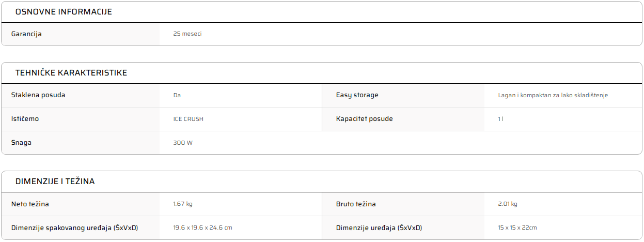Click the OSNOVNE INFORMACIJE section header
Image resolution: width=644 pixels, height=242 pixels.
(x=322, y=12)
